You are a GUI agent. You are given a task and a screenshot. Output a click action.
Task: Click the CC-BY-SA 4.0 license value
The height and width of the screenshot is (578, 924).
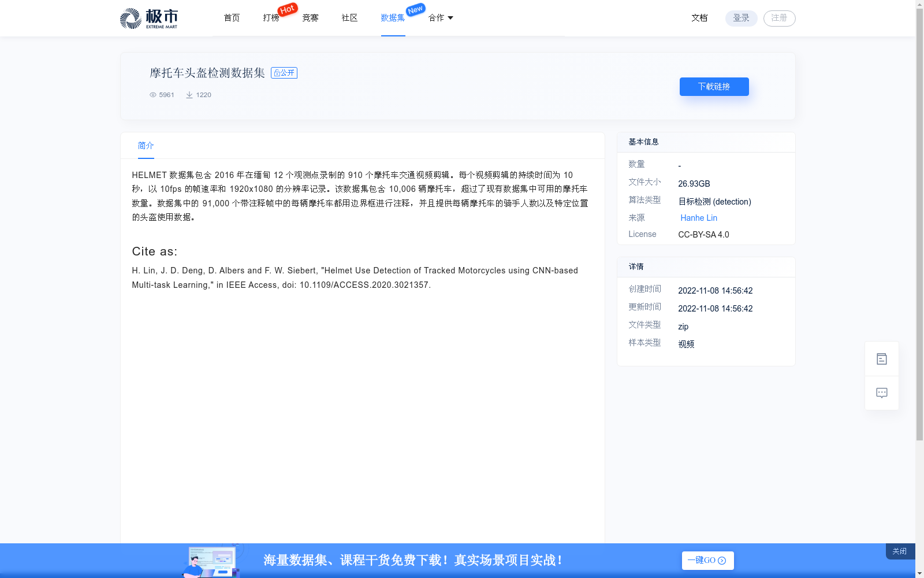click(x=703, y=235)
